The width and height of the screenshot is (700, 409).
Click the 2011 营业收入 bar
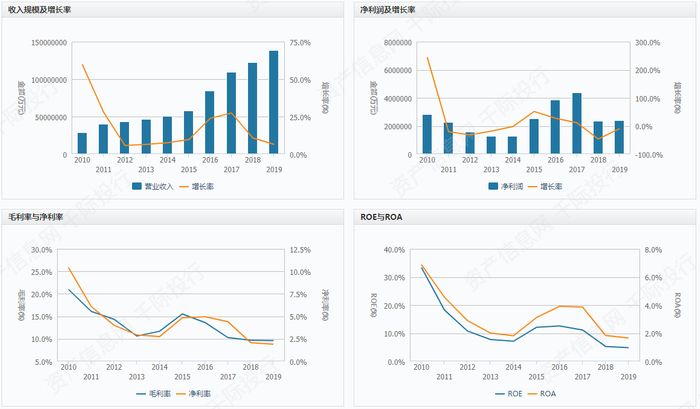point(103,139)
